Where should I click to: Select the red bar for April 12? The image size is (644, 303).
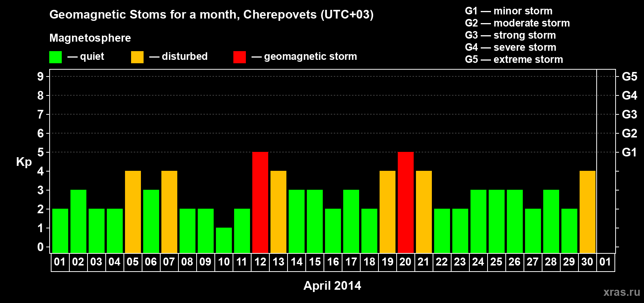point(260,203)
